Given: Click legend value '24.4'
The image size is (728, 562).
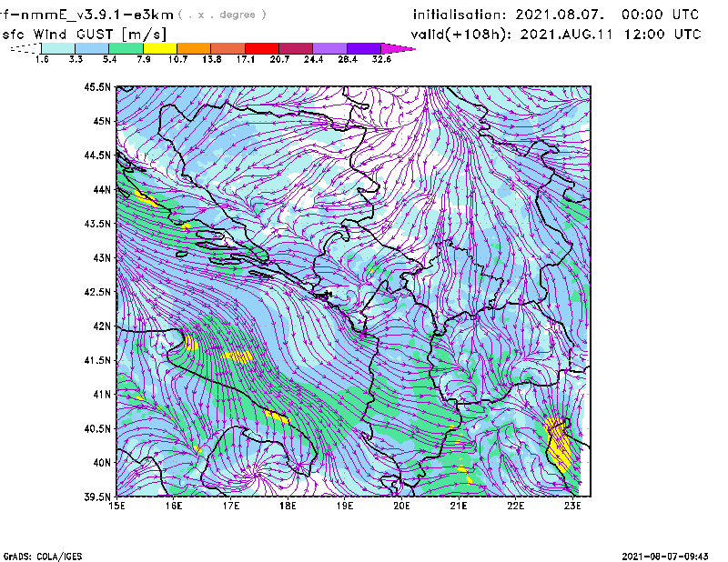Looking at the screenshot, I should click(313, 59).
